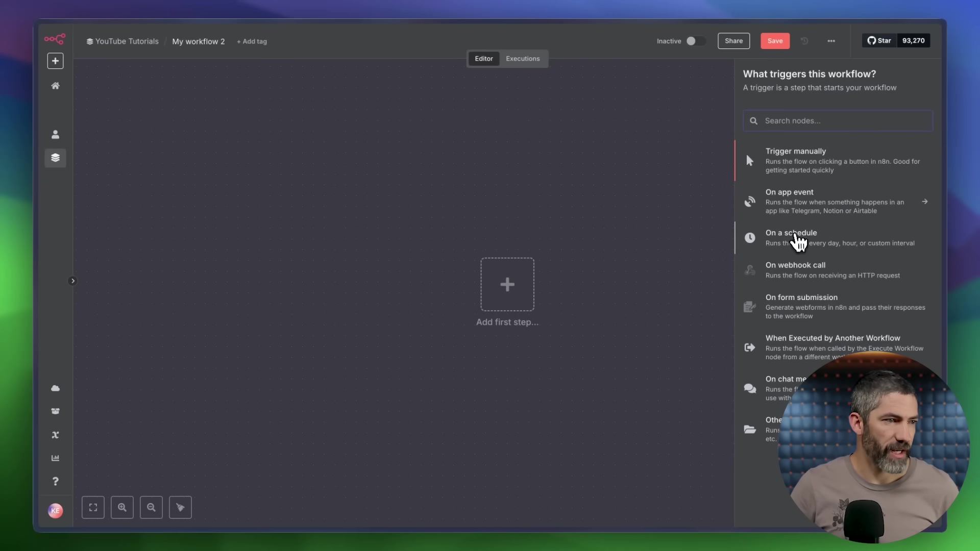
Task: Click the clock icon for schedule trigger
Action: coord(750,238)
